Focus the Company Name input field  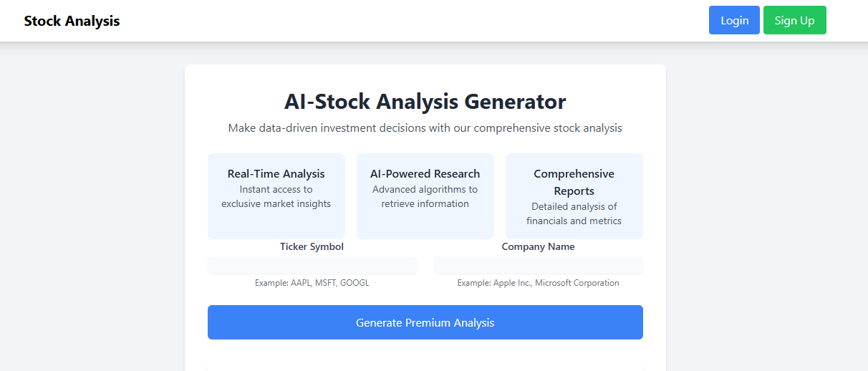[x=539, y=265]
